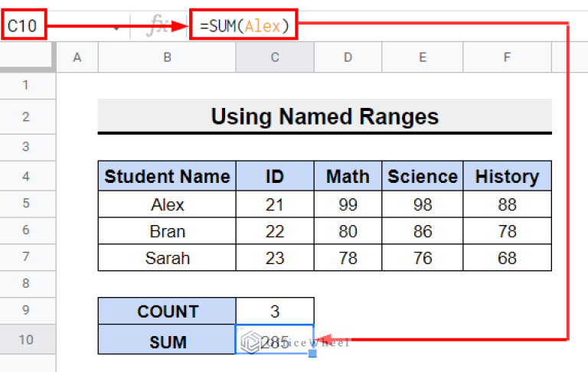The width and height of the screenshot is (588, 372).
Task: Open the Name Box dropdown arrow
Action: click(116, 28)
